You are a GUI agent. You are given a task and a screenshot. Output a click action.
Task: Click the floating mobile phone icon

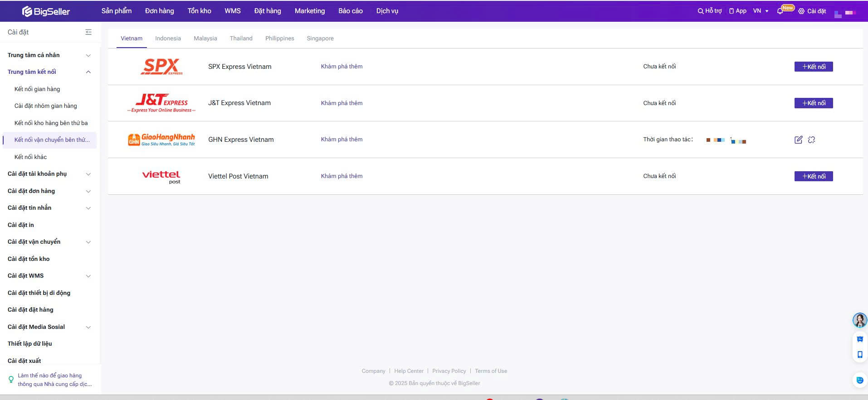coord(859,355)
